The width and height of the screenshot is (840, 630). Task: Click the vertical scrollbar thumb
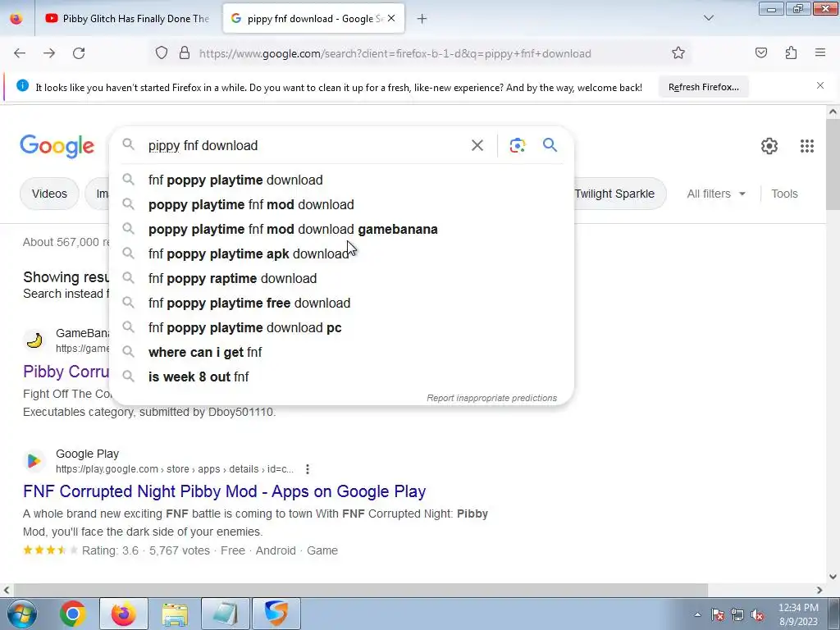(x=833, y=165)
